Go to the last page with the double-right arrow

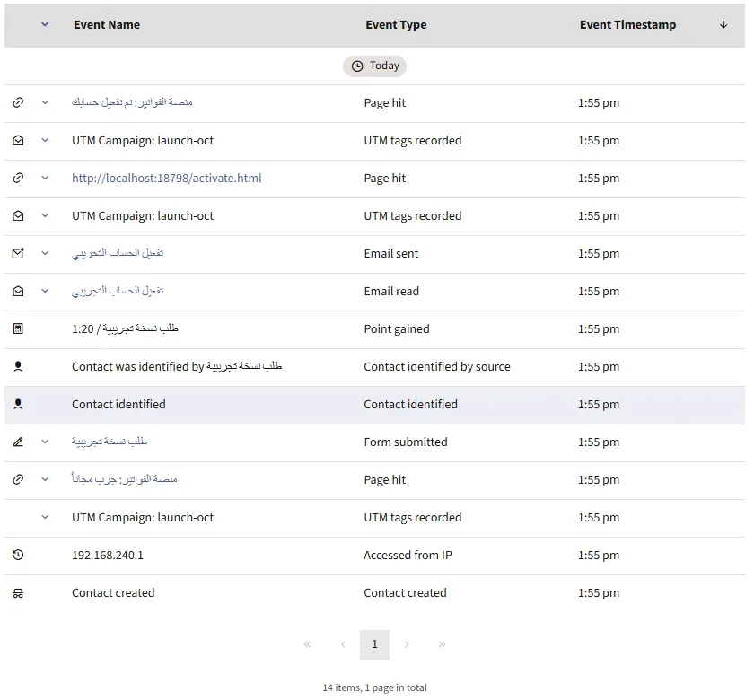click(x=442, y=644)
